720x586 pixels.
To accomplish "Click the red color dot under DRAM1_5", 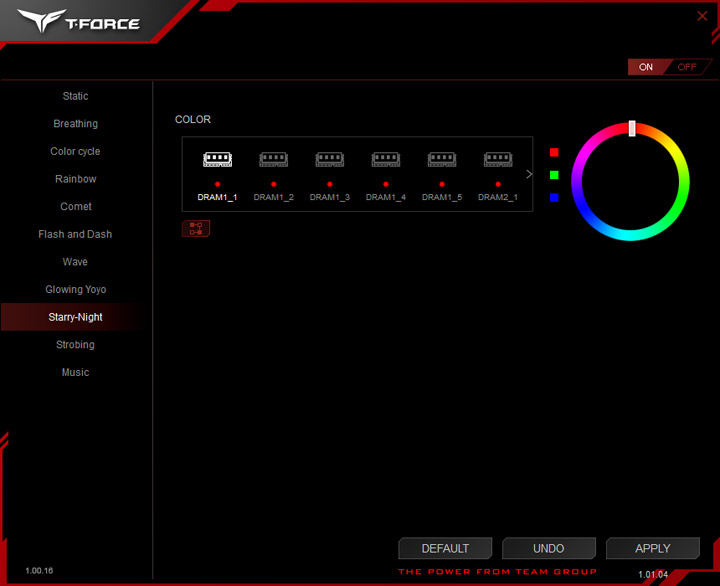I will pyautogui.click(x=442, y=184).
